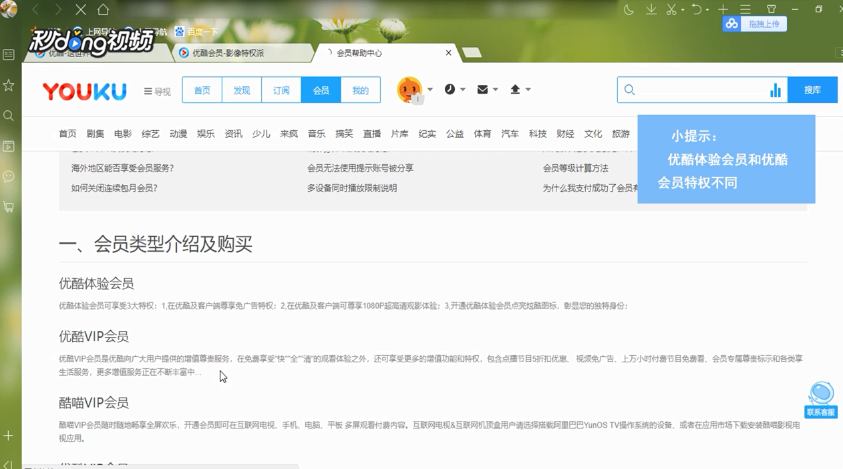Open the browser downloads icon

click(651, 9)
